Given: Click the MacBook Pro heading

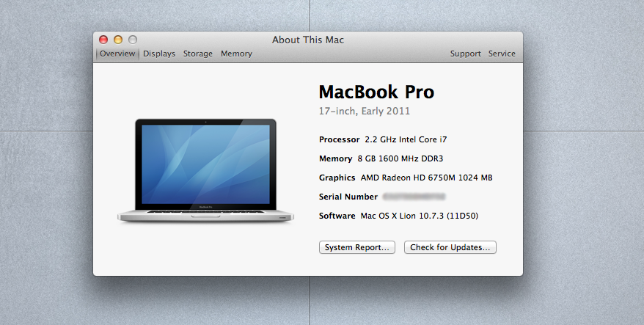Looking at the screenshot, I should point(376,92).
